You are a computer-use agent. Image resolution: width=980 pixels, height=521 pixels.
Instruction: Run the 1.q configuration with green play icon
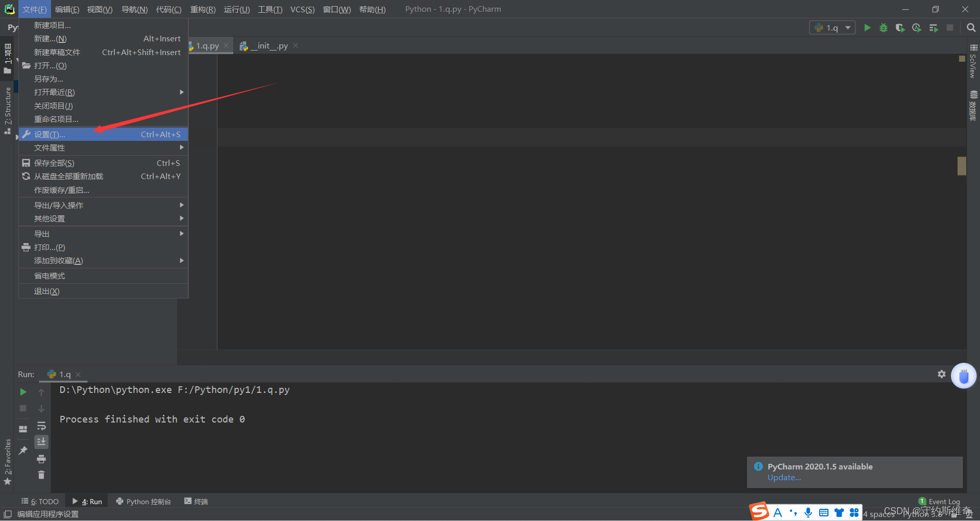click(x=867, y=28)
